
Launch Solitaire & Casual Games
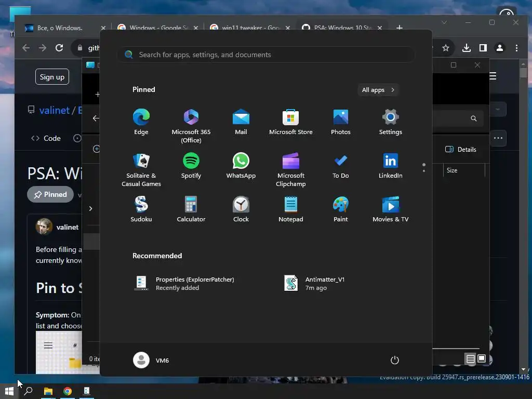(141, 170)
